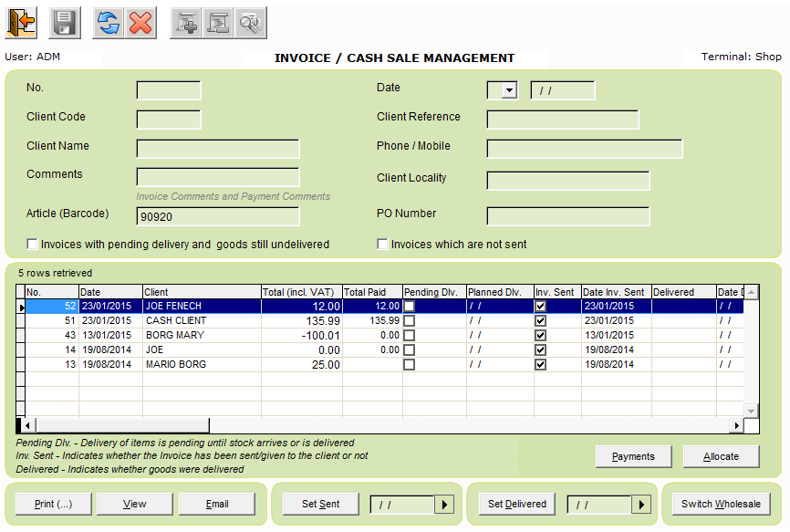Toggle Pending Dlv. checkbox for JOE FENECH
This screenshot has width=790, height=532.
click(x=410, y=307)
